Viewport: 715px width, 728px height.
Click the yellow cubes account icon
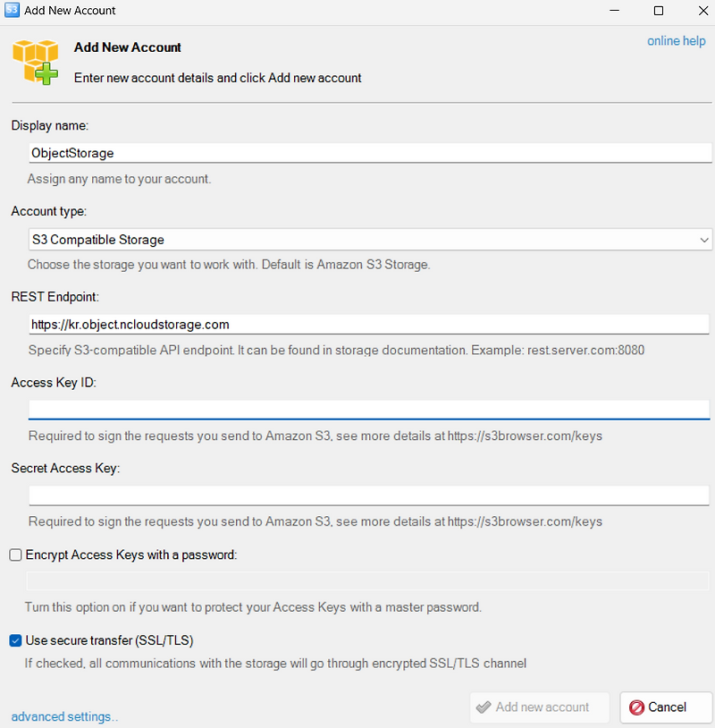tap(36, 61)
